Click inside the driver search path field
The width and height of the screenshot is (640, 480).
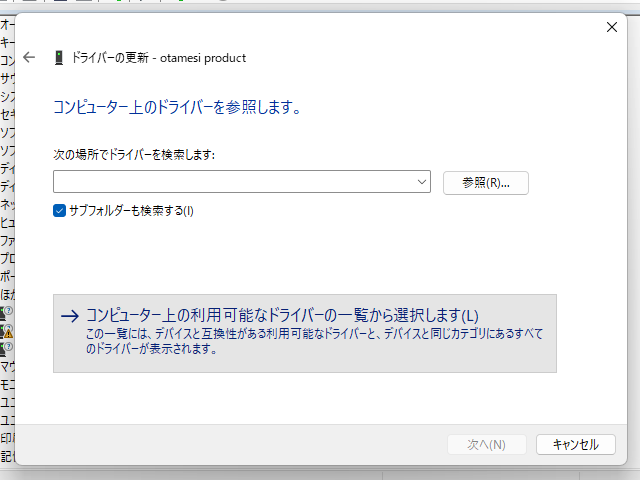235,182
